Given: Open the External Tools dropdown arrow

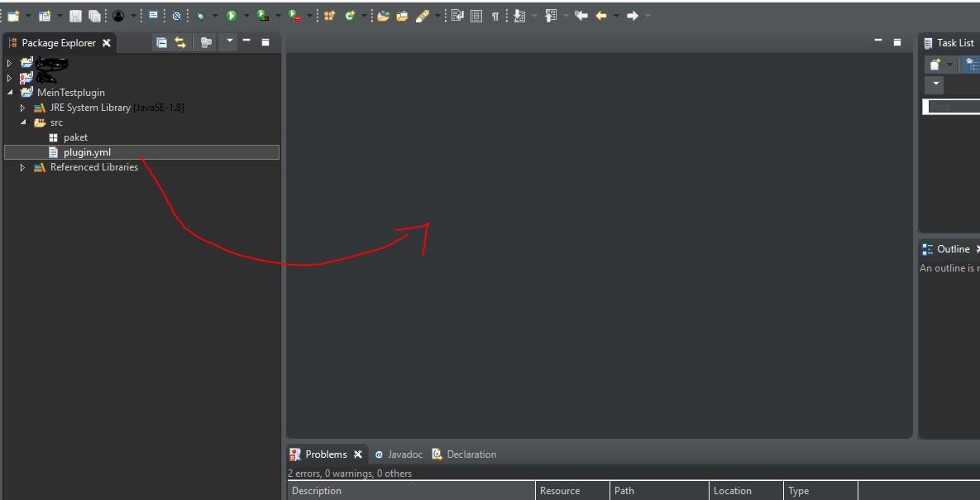Looking at the screenshot, I should (309, 16).
